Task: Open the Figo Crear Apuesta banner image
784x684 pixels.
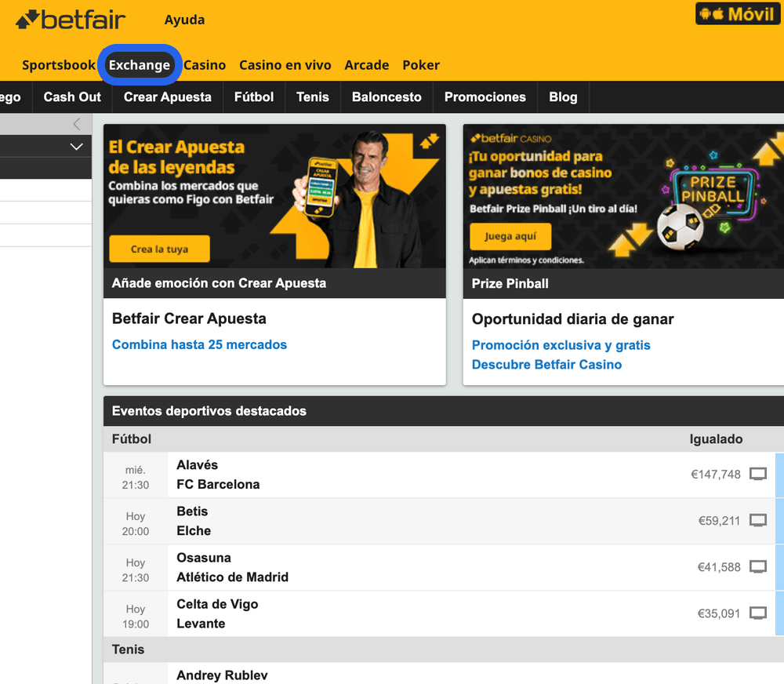Action: tap(274, 196)
